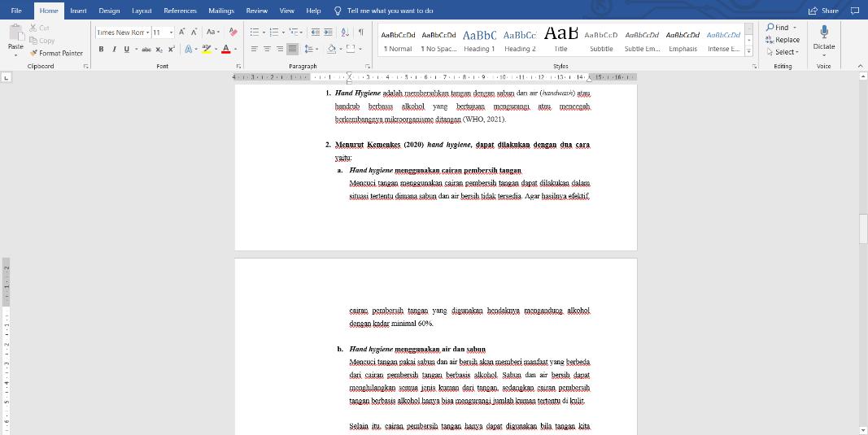Image resolution: width=868 pixels, height=435 pixels.
Task: Open the comments pane icon
Action: pyautogui.click(x=855, y=11)
